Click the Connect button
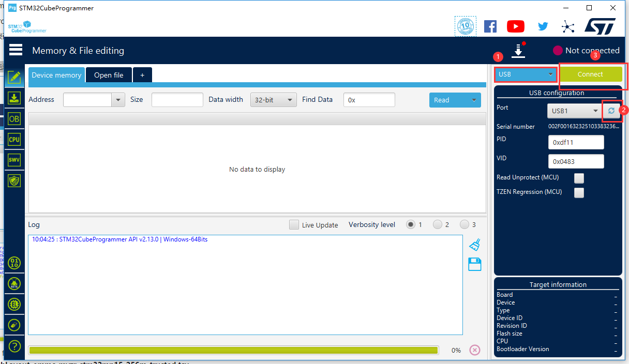629x364 pixels. tap(591, 74)
